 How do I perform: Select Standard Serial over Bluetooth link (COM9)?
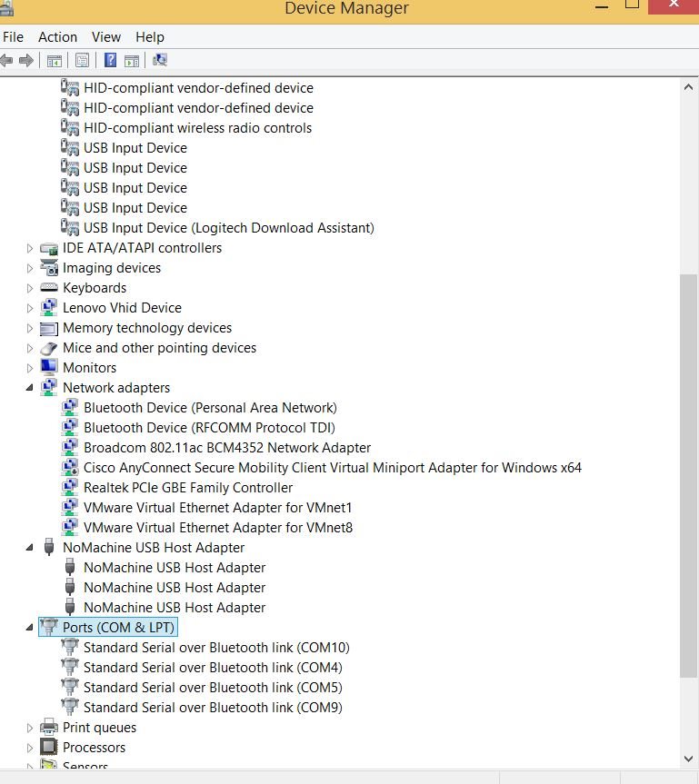tap(213, 708)
